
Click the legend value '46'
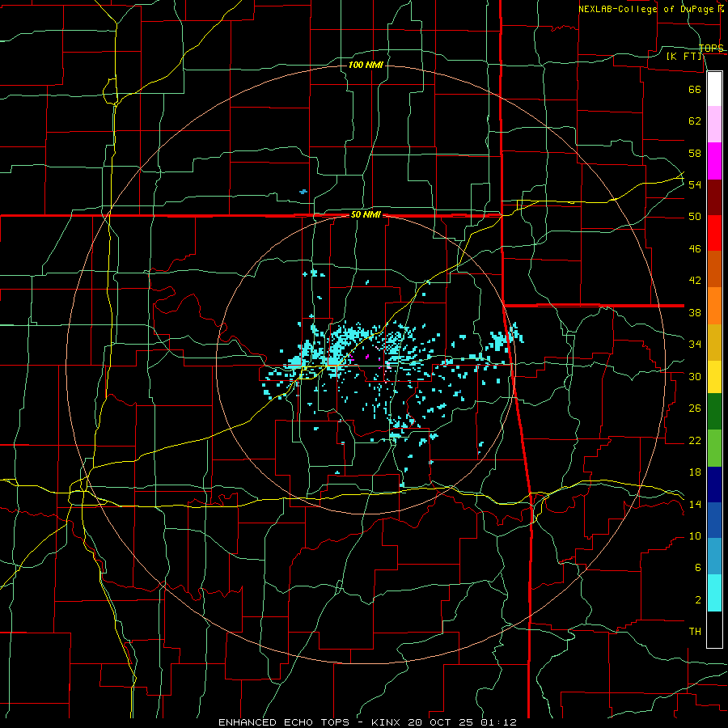[695, 249]
